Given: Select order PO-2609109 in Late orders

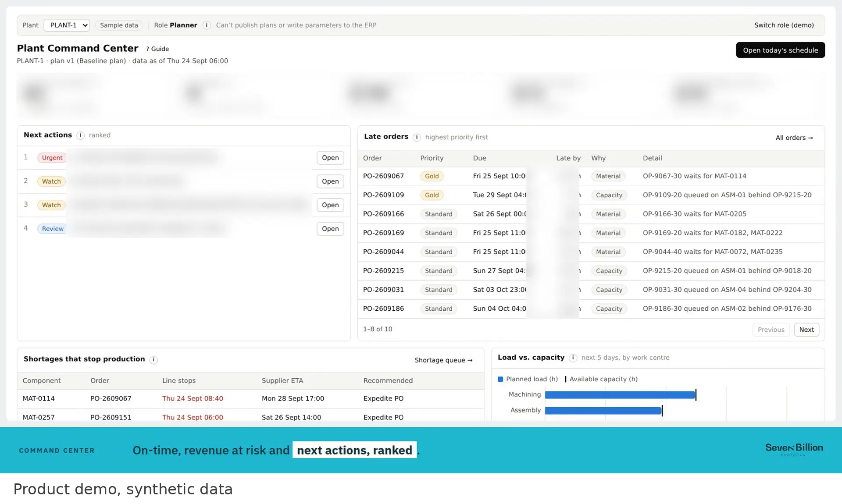Looking at the screenshot, I should pos(383,195).
